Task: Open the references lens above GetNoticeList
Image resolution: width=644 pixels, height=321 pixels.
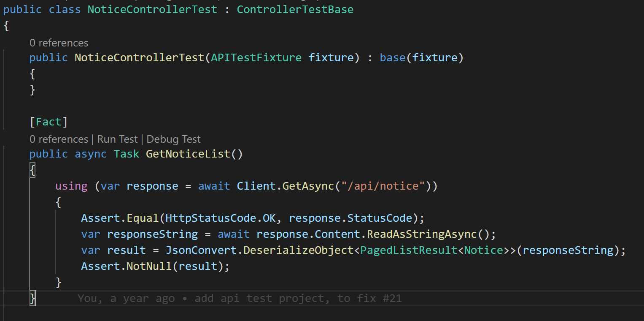Action: click(59, 139)
